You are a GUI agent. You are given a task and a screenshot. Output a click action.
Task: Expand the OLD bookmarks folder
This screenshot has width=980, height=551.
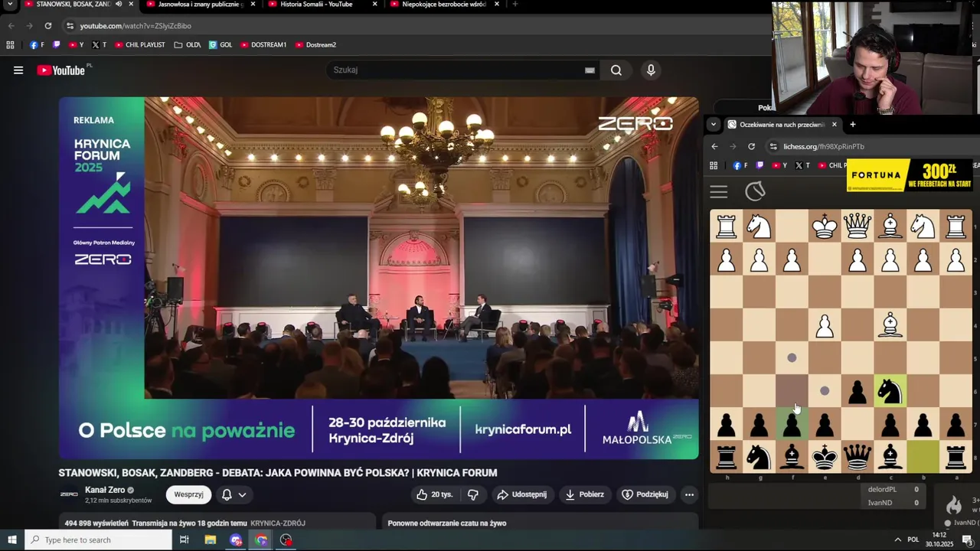coord(188,45)
